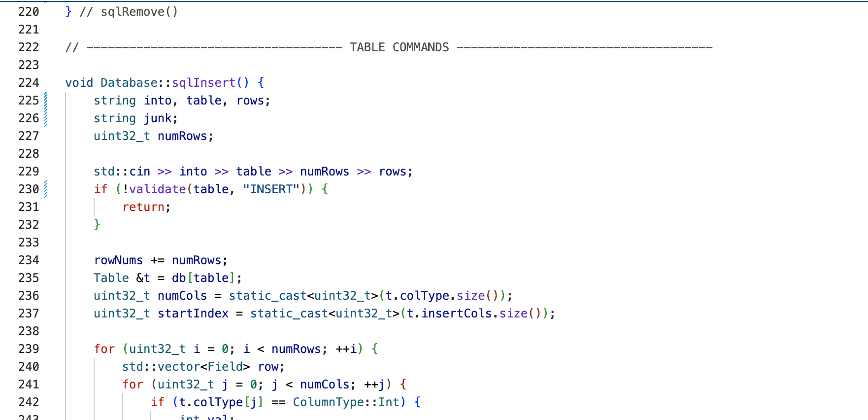
Task: Click the 'if' keyword on line 230
Action: 101,189
